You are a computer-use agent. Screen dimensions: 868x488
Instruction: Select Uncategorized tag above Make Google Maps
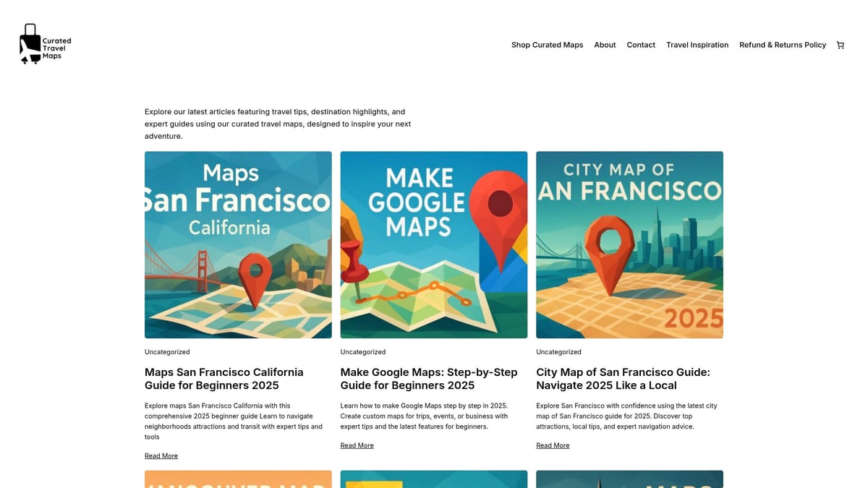coord(363,352)
